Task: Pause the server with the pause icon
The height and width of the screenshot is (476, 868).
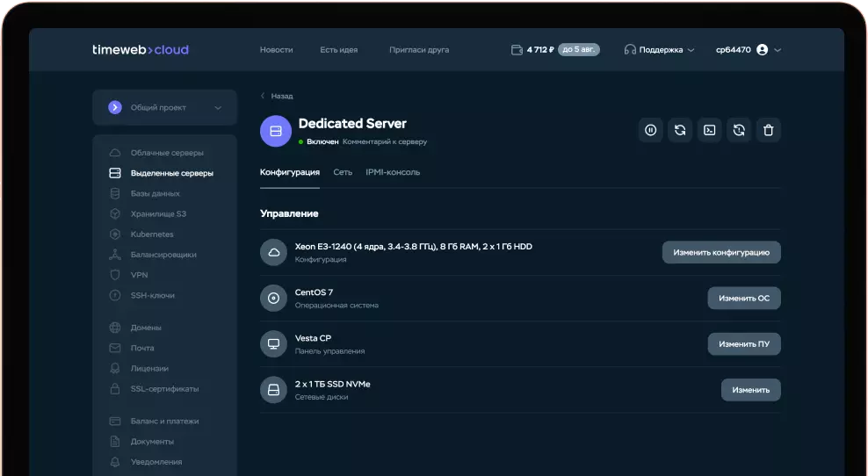Action: point(650,130)
